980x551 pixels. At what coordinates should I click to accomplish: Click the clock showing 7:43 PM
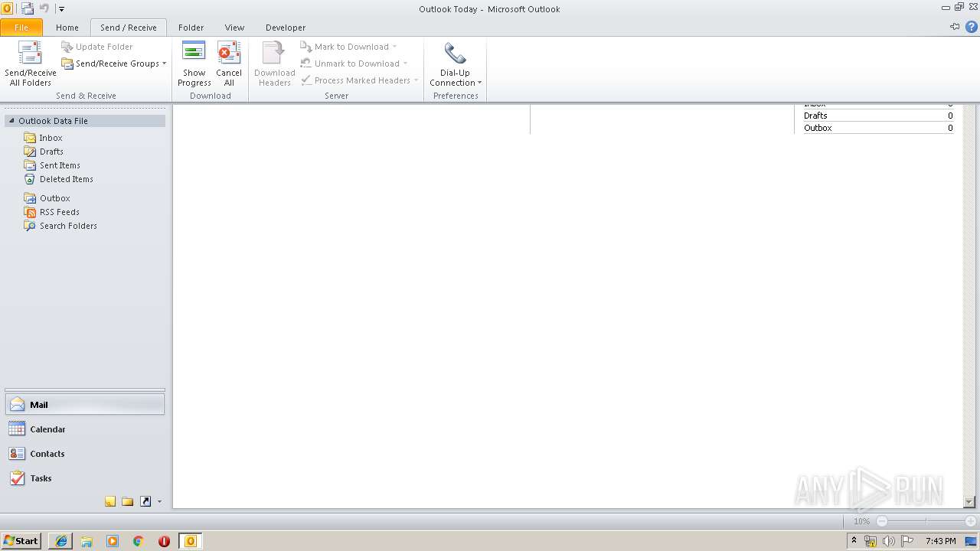click(940, 541)
